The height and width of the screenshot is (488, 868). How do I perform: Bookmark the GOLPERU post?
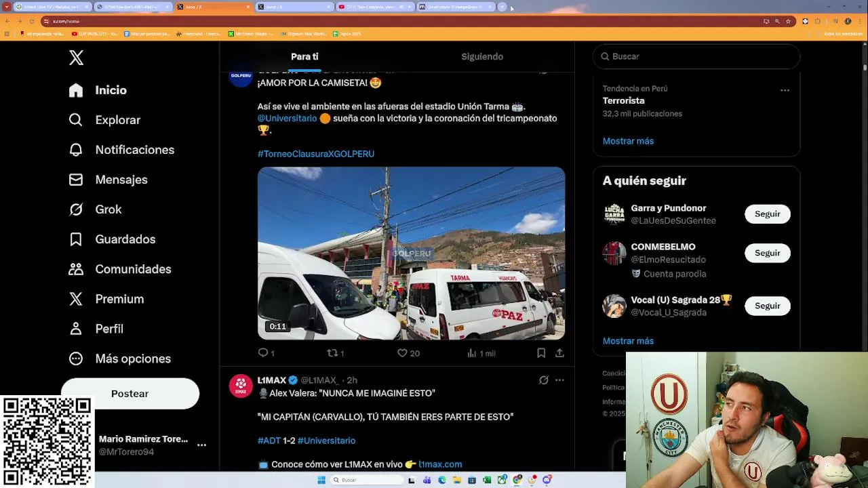coord(541,353)
